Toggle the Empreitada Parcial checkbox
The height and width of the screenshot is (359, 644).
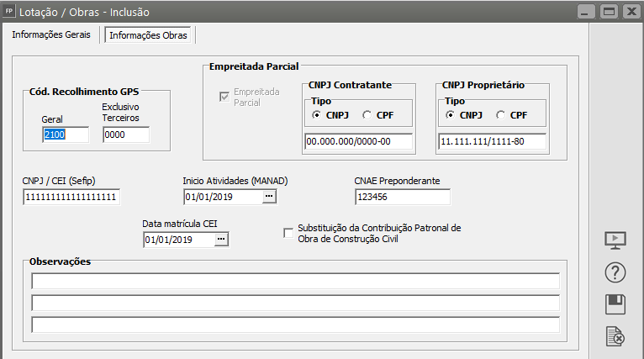tap(224, 97)
